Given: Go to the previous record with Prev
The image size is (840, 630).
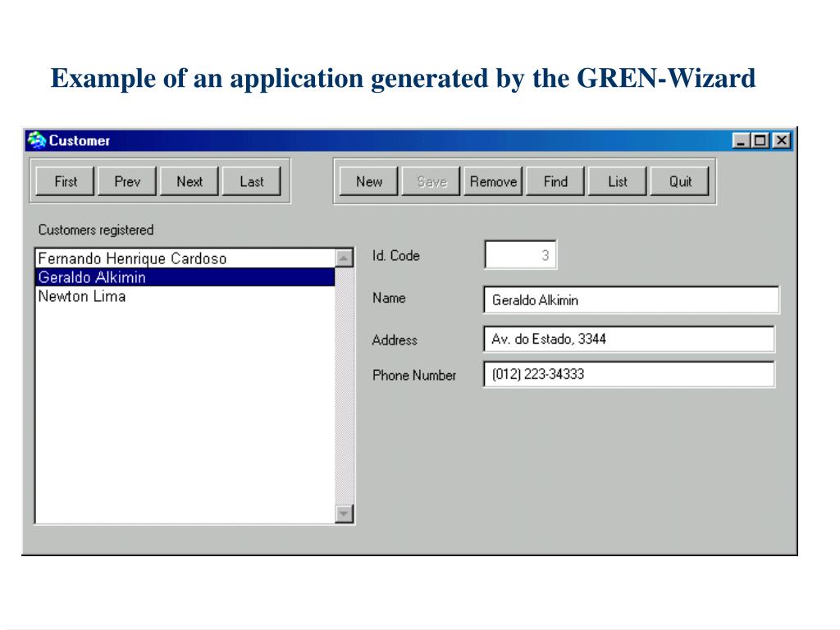Looking at the screenshot, I should pyautogui.click(x=127, y=181).
